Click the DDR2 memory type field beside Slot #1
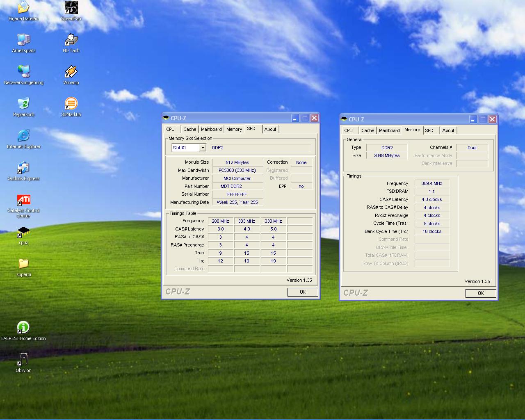The image size is (525, 420). (261, 148)
